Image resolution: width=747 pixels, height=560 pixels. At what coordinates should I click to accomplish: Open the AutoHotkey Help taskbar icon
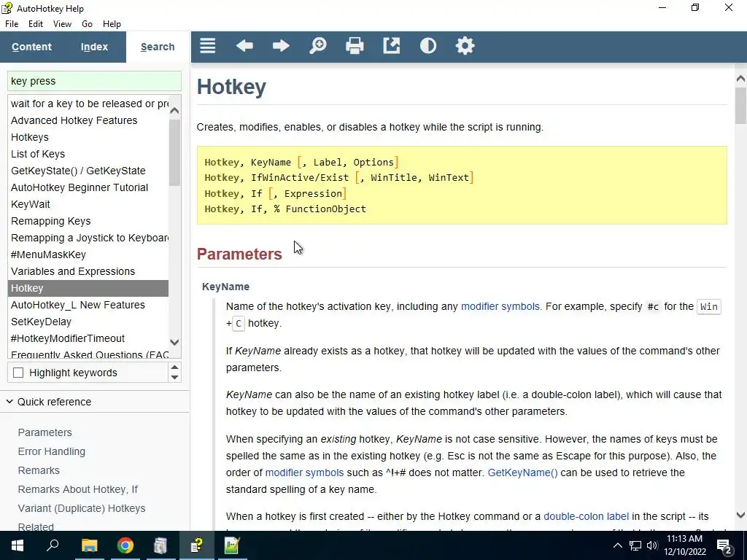coord(196,545)
